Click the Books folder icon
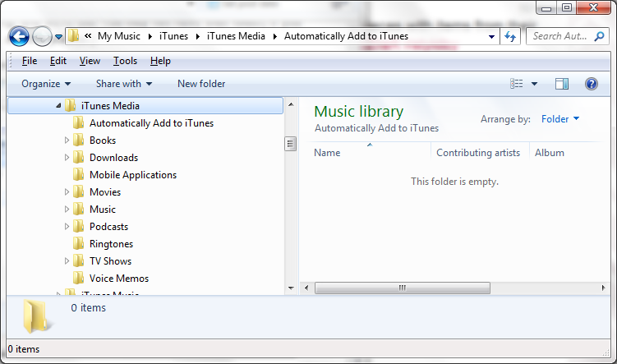This screenshot has height=364, width=617. coord(78,140)
